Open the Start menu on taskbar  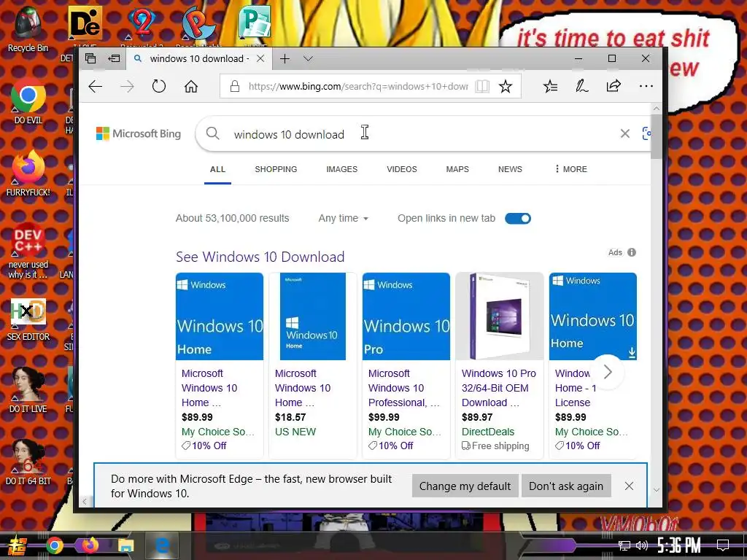[x=18, y=545]
